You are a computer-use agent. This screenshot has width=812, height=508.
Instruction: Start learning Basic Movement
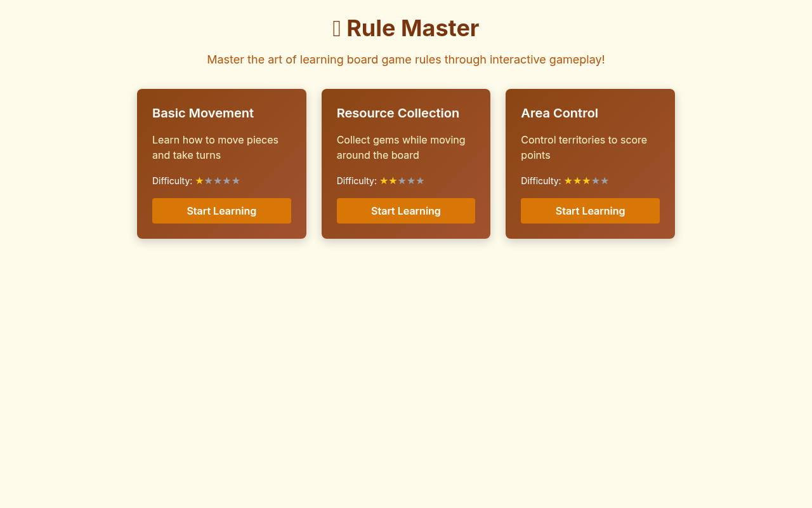(221, 211)
